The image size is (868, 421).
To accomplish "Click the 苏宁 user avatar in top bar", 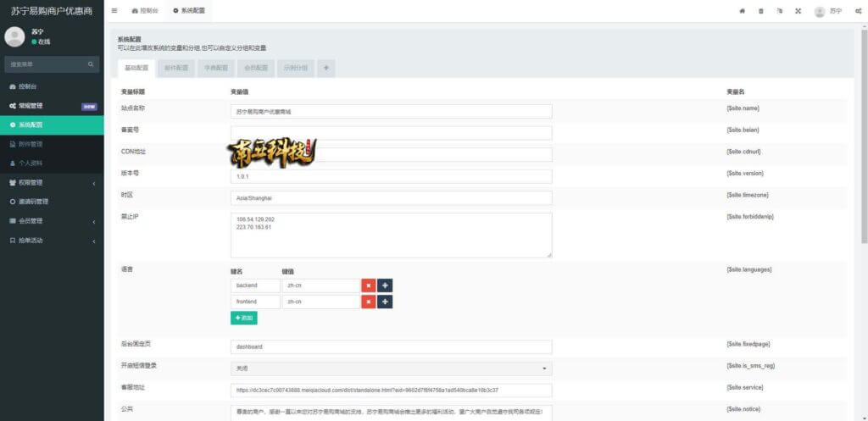I will 820,11.
